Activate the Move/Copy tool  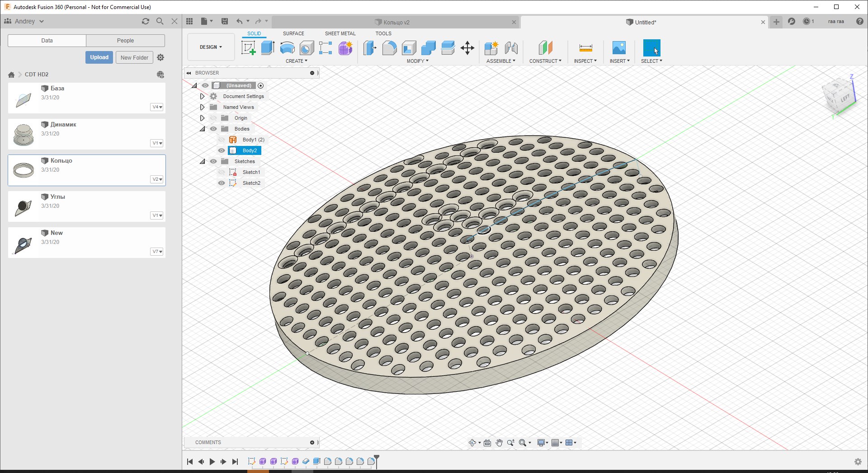(x=467, y=48)
